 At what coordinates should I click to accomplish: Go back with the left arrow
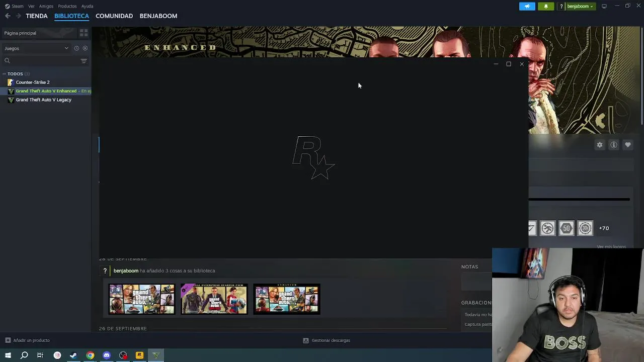click(8, 16)
